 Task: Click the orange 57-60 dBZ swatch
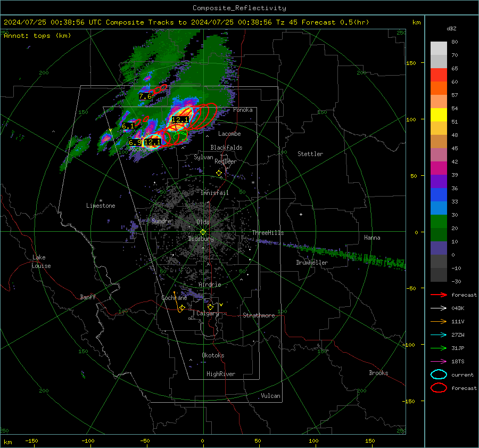(x=439, y=88)
